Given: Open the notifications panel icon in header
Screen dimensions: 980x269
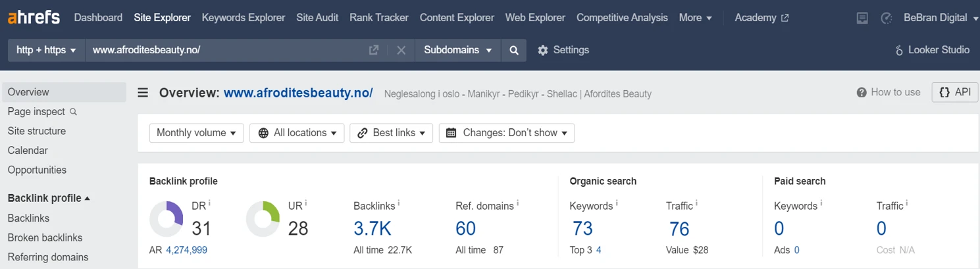Looking at the screenshot, I should (x=862, y=18).
